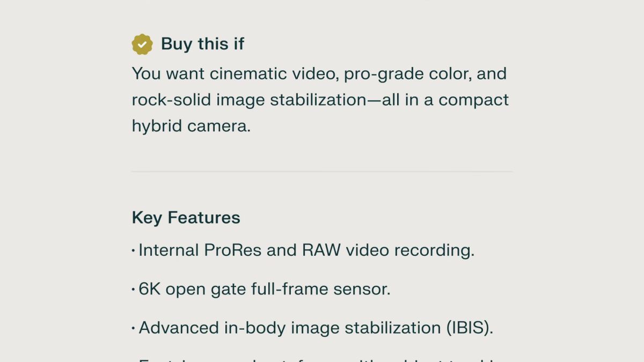Screen dimensions: 644x362
Task: Click the words "hybrid camera."
Action: tap(191, 126)
